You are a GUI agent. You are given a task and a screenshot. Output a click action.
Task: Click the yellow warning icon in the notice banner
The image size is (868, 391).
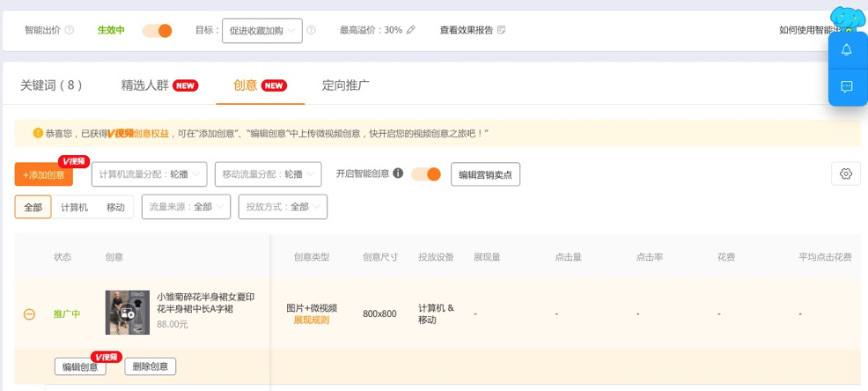coord(38,134)
